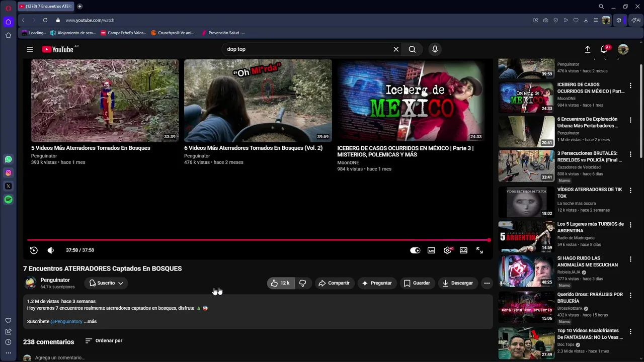Like the video with 12 k likes

(280, 283)
